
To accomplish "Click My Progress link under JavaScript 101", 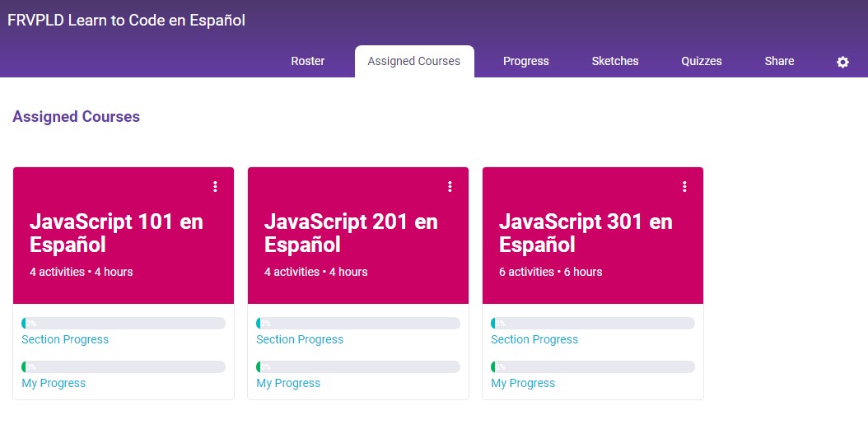I will click(54, 383).
